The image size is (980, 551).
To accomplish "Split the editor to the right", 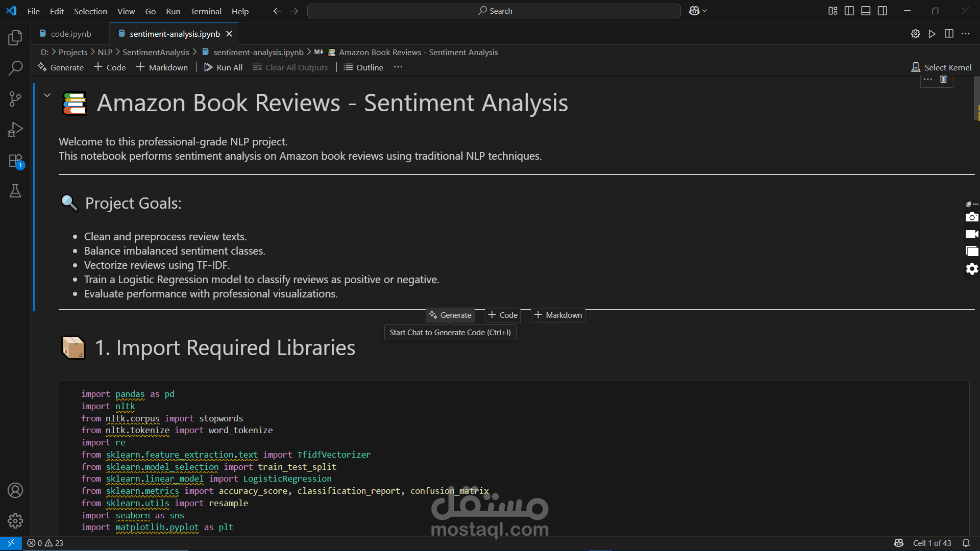I will (949, 34).
